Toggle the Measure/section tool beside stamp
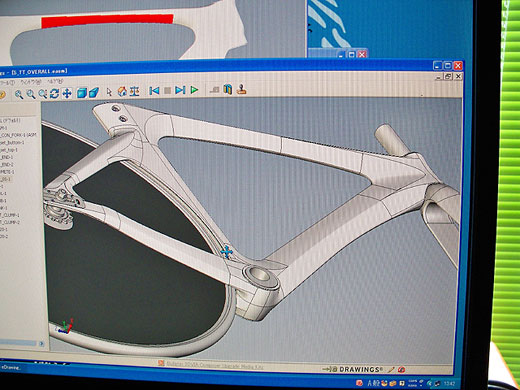The height and width of the screenshot is (390, 520). point(228,89)
